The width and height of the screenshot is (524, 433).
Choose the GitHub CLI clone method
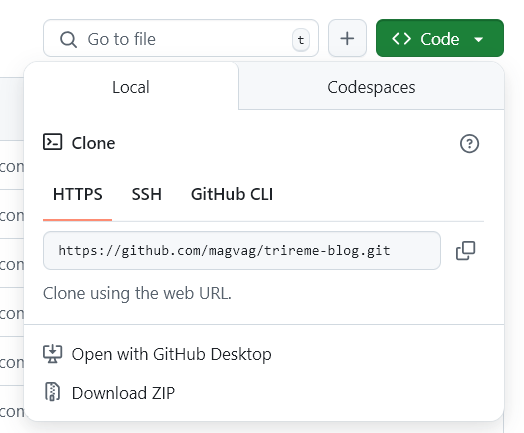tap(232, 194)
